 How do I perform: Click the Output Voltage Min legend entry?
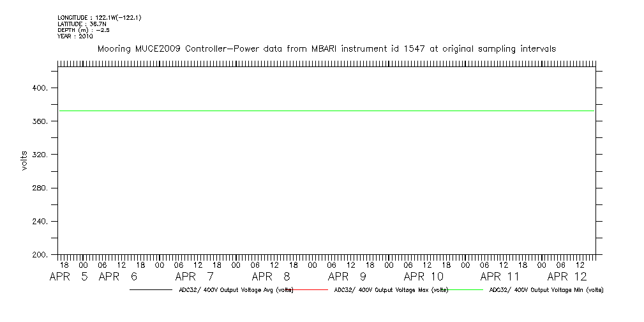tap(546, 290)
